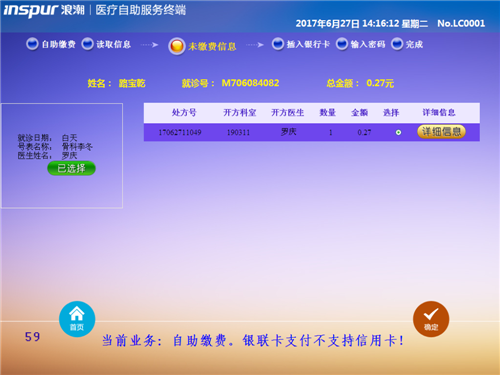Open 详细信息 for the prescription row
The image size is (500, 375).
pyautogui.click(x=441, y=132)
